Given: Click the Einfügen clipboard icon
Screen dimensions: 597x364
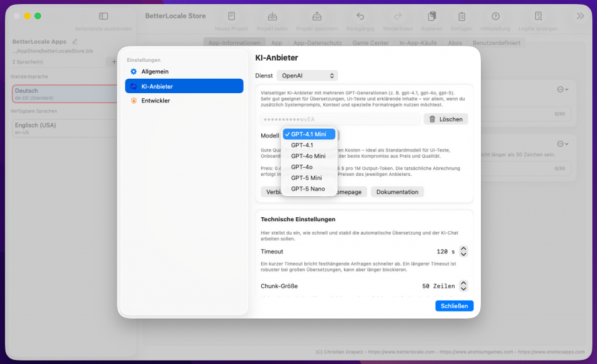Looking at the screenshot, I should pyautogui.click(x=461, y=16).
